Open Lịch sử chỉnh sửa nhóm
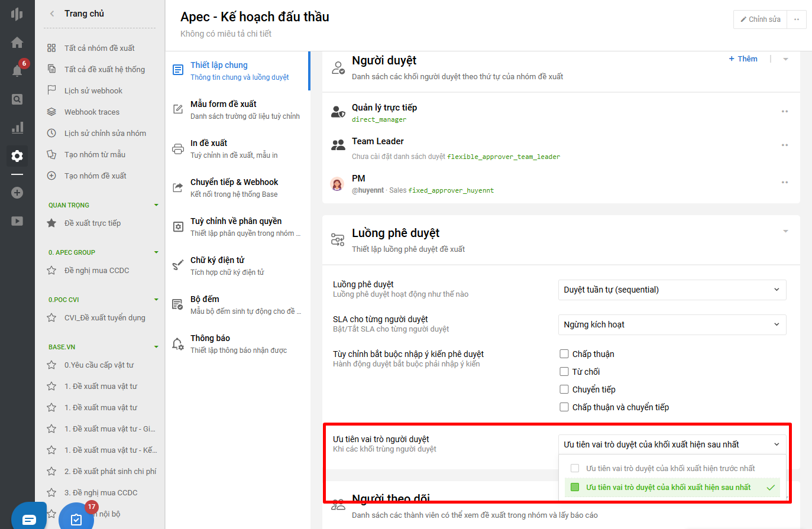Viewport: 812px width, 529px height. (x=105, y=133)
